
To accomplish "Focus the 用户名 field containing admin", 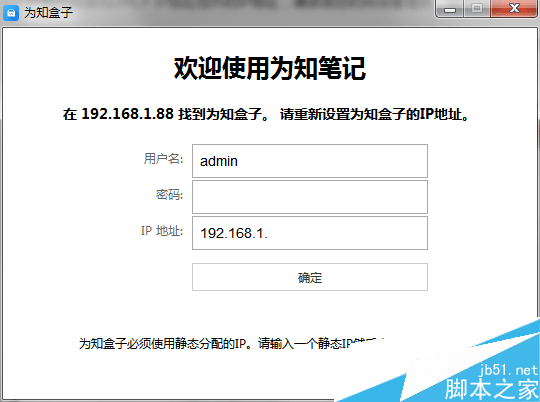I will [x=310, y=161].
